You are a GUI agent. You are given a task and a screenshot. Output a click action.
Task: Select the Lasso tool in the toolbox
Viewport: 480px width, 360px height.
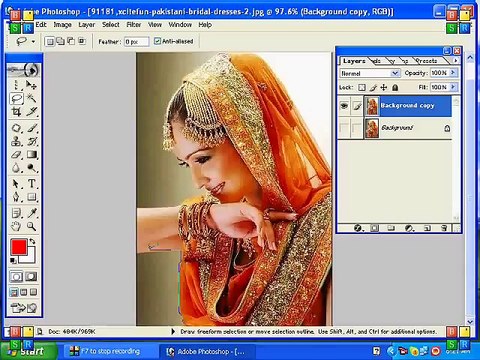click(x=16, y=98)
